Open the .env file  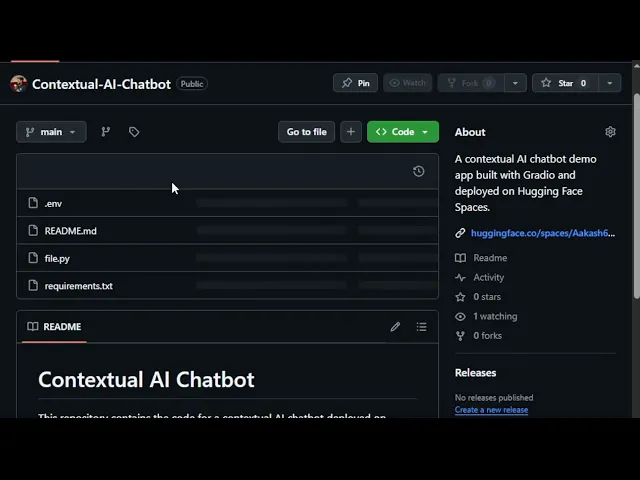tap(53, 204)
